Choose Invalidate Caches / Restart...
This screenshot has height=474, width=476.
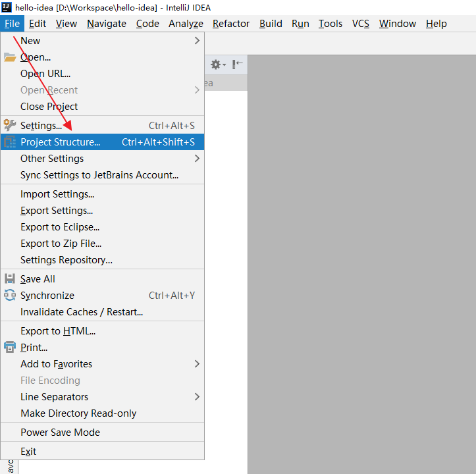pyautogui.click(x=102, y=312)
